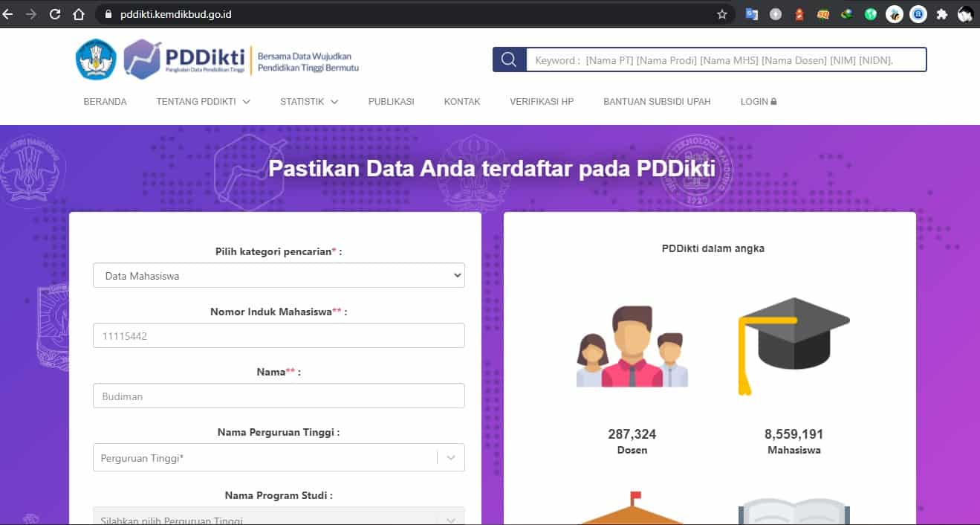Reload the page with refresh icon
This screenshot has height=525, width=980.
point(54,13)
